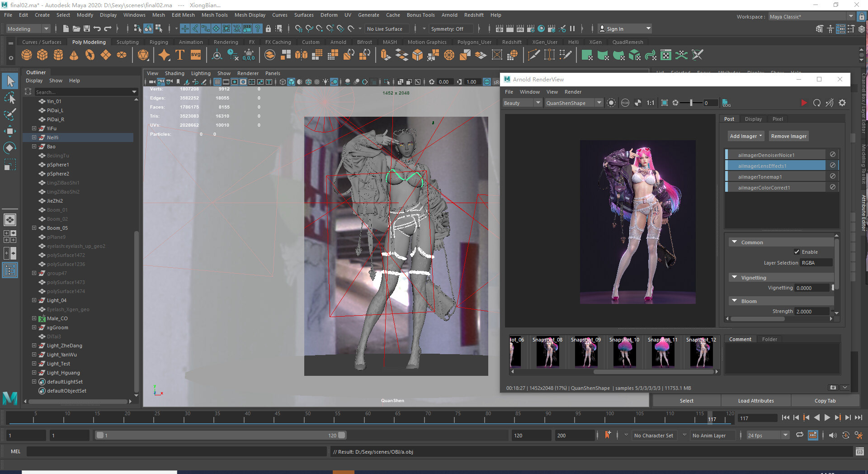
Task: Open the Mesh Tools menu
Action: (x=214, y=15)
